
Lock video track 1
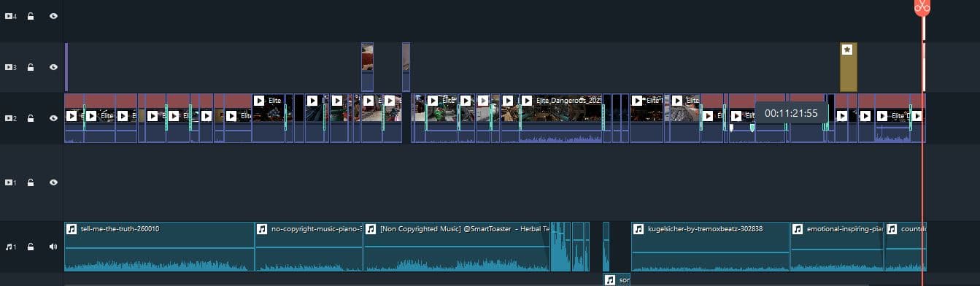point(31,183)
